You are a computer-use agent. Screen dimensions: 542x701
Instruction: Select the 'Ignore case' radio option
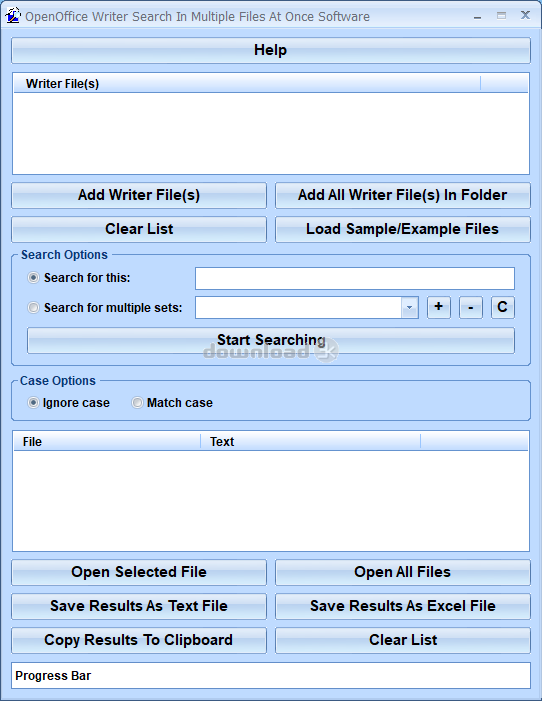(34, 403)
